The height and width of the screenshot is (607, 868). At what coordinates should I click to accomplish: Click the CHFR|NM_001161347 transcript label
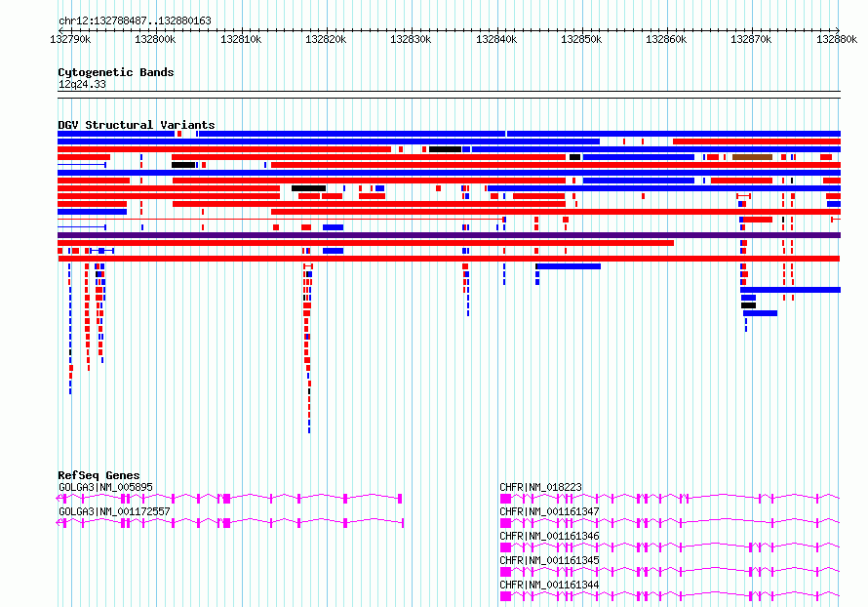click(x=549, y=511)
